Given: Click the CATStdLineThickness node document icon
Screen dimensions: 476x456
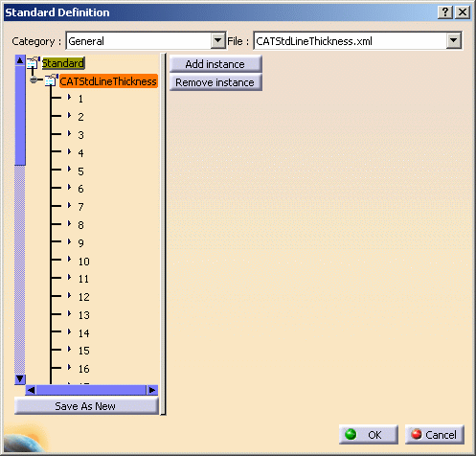Looking at the screenshot, I should pyautogui.click(x=52, y=80).
